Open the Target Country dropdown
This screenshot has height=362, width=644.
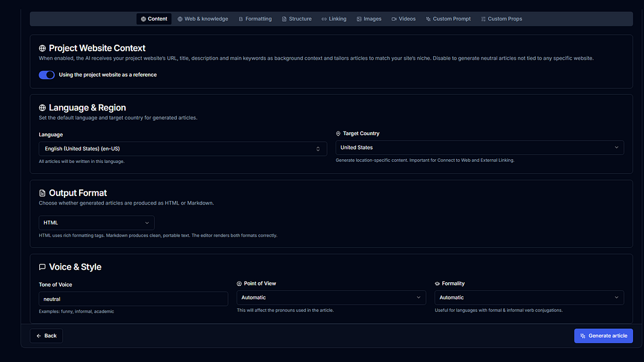coord(480,147)
